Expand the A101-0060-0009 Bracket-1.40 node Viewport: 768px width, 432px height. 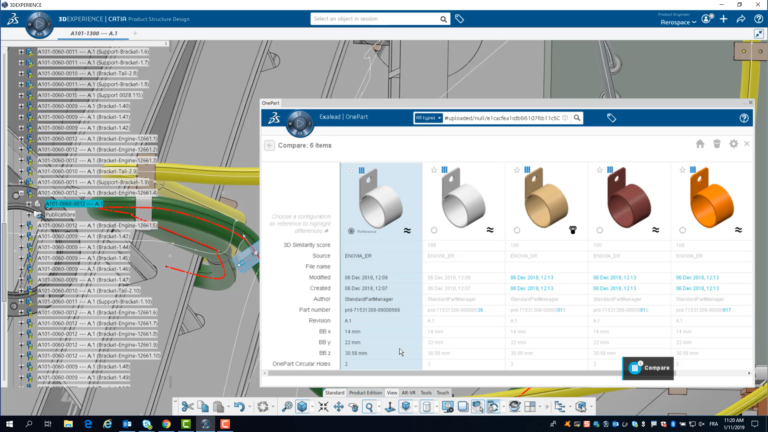[21, 106]
